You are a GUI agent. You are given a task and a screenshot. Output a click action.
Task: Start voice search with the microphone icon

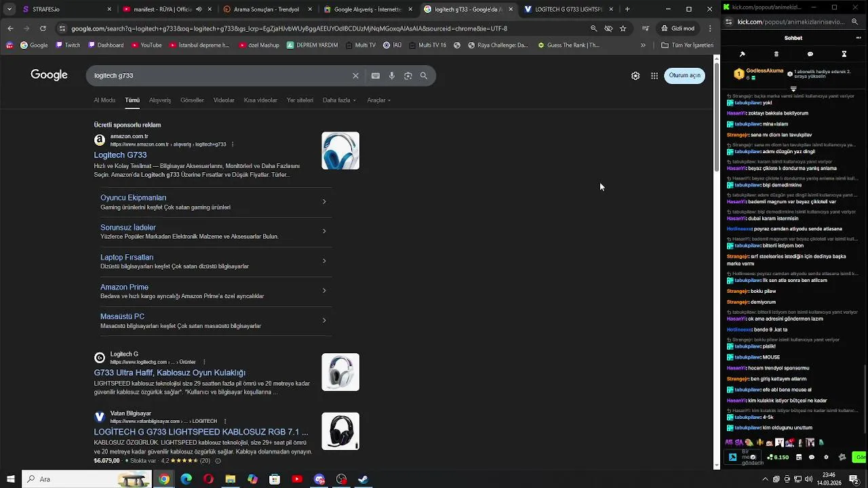pyautogui.click(x=392, y=76)
